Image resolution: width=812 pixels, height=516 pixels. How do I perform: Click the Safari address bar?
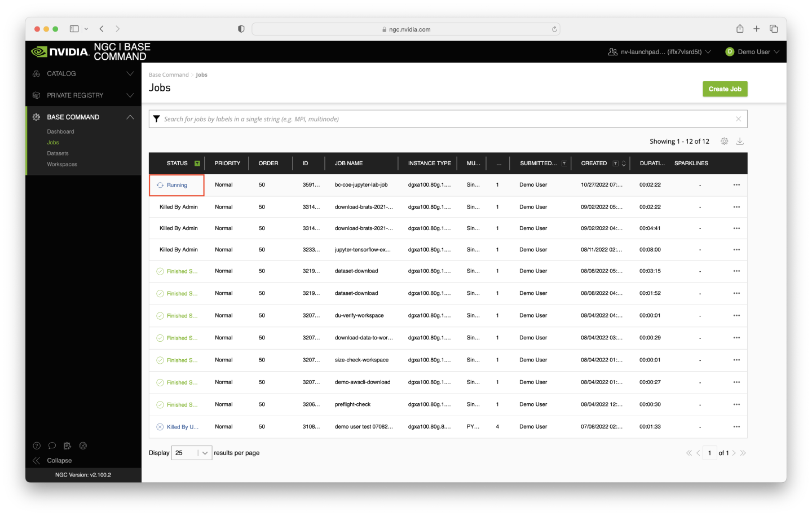pyautogui.click(x=406, y=29)
